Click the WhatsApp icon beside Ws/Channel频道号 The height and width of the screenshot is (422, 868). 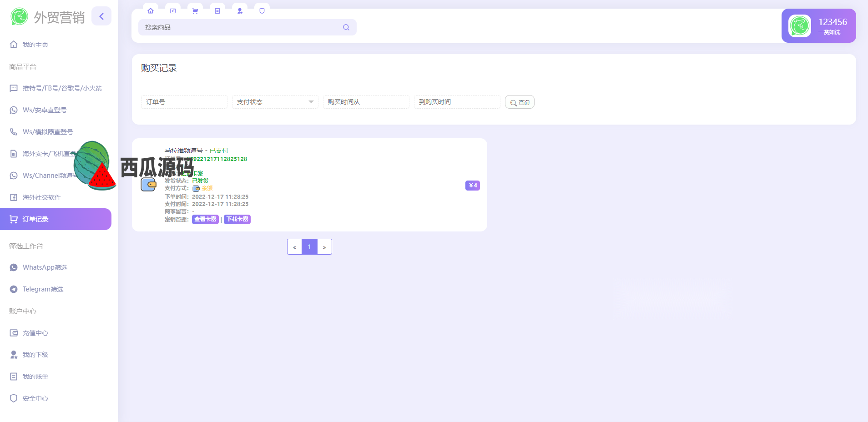coord(14,176)
